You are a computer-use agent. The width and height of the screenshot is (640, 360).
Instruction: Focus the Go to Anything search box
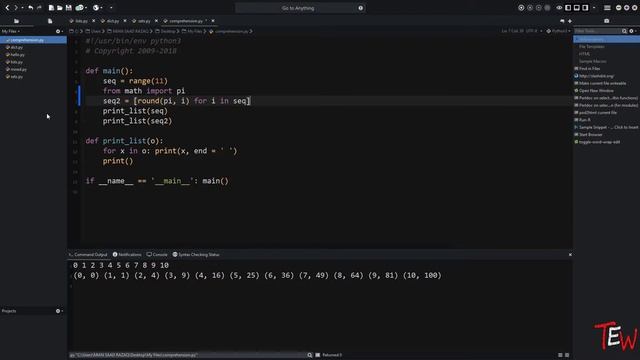[298, 8]
